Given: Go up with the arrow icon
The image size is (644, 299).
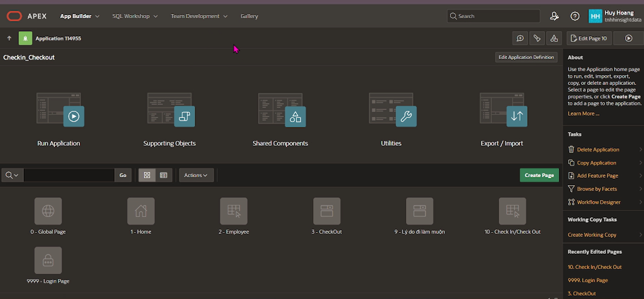Looking at the screenshot, I should [9, 38].
